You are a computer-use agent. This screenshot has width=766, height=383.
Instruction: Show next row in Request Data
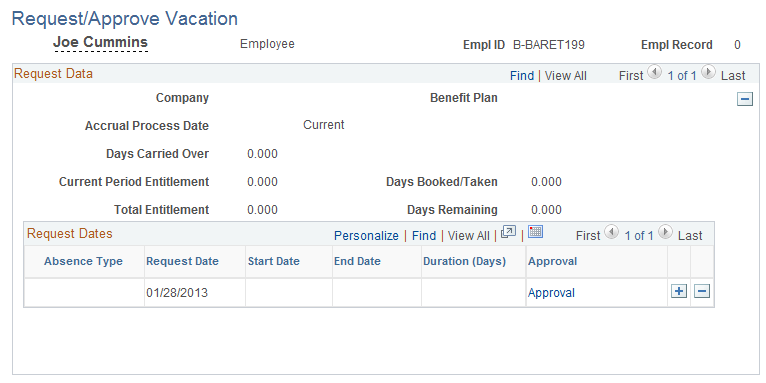pos(708,72)
